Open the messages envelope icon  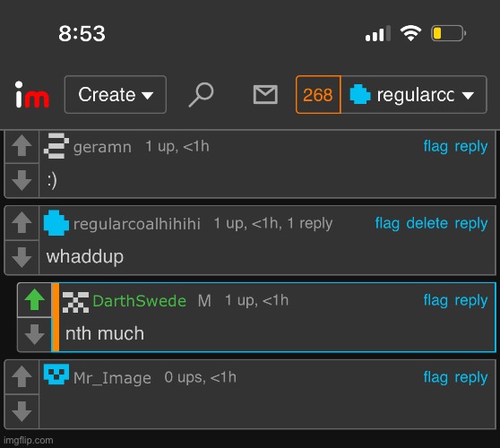coord(265,95)
